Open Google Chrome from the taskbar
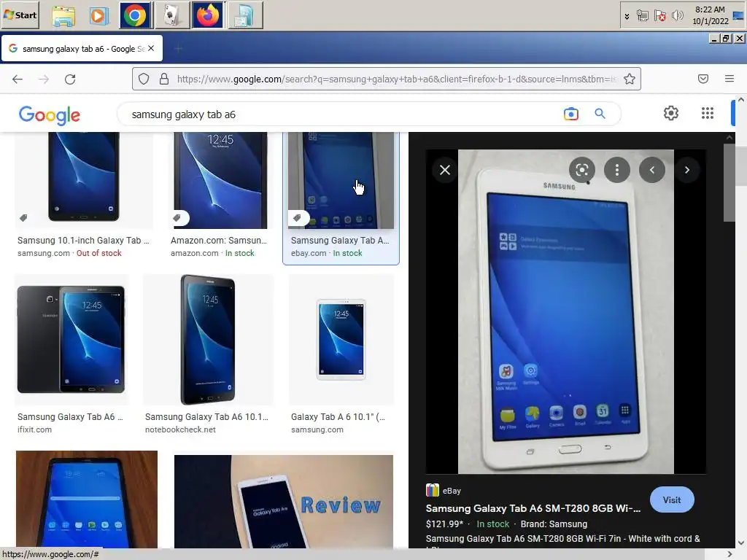The height and width of the screenshot is (560, 747). point(135,15)
